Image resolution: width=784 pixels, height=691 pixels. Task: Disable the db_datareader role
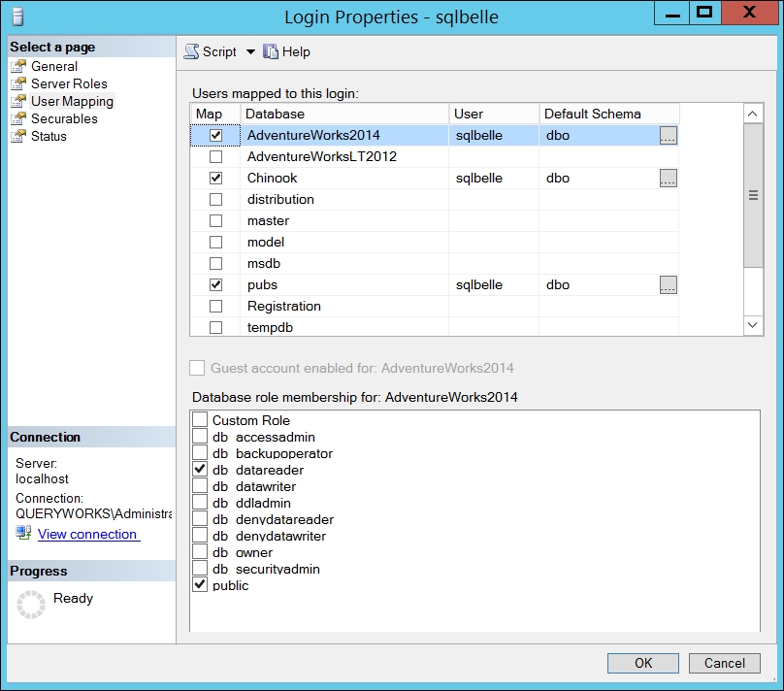click(x=200, y=469)
